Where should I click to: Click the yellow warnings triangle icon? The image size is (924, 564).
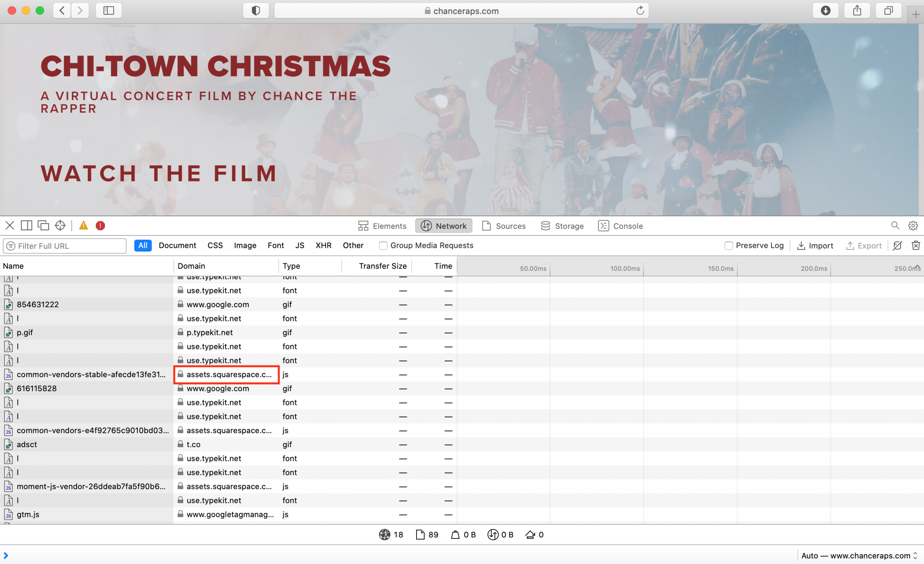coord(83,226)
